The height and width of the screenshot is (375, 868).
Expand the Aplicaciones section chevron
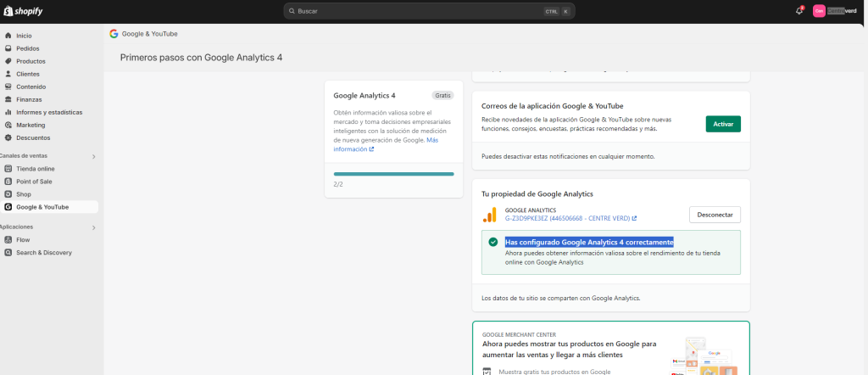[x=93, y=227]
